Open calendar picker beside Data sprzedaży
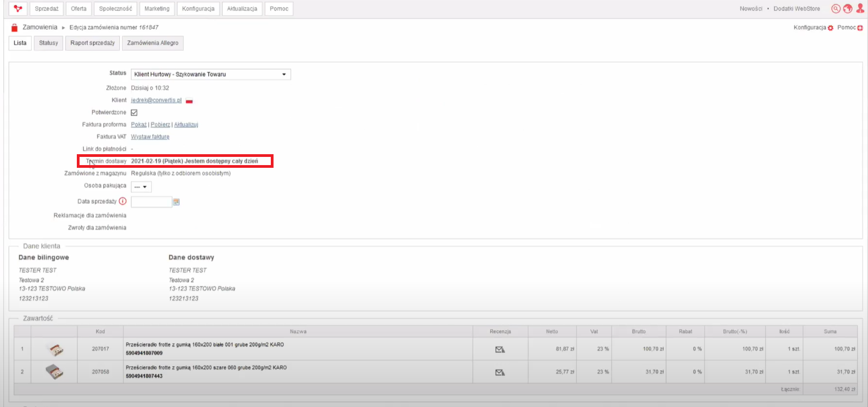 (x=176, y=202)
